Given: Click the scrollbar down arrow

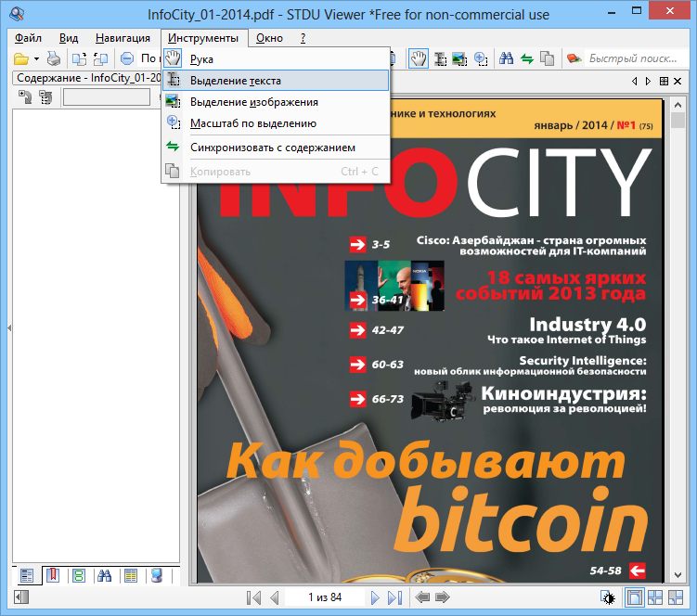Looking at the screenshot, I should point(678,574).
